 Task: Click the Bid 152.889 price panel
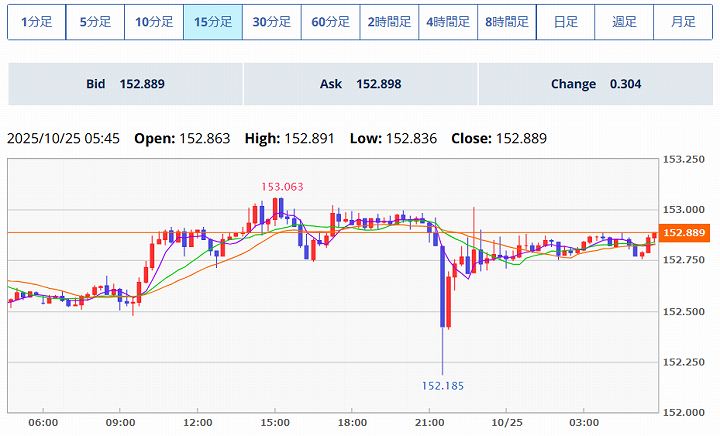[125, 84]
